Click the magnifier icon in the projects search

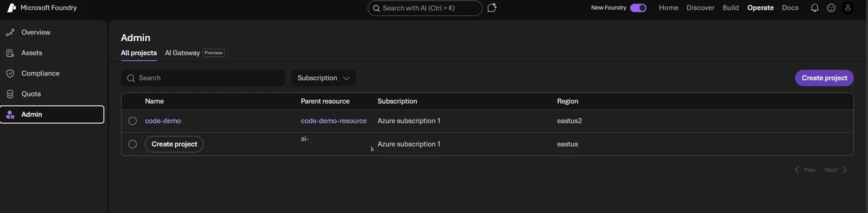[x=131, y=78]
